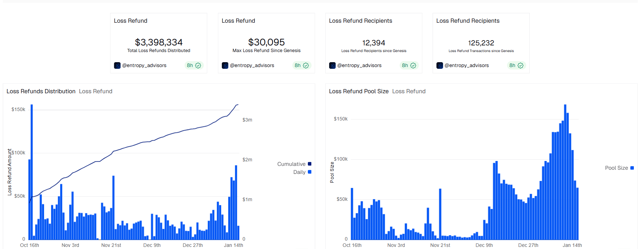Click the refresh checkmark icon on the 125,232 card
This screenshot has width=644, height=249.
pyautogui.click(x=520, y=65)
